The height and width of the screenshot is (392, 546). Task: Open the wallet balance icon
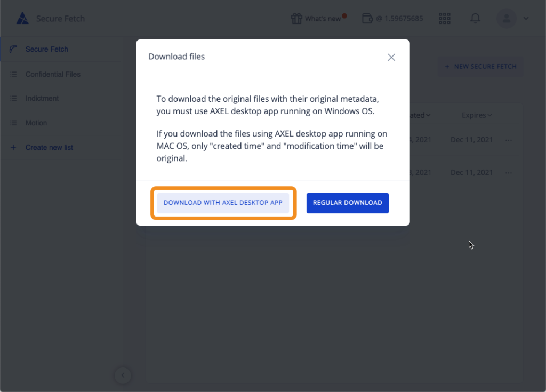click(x=367, y=19)
